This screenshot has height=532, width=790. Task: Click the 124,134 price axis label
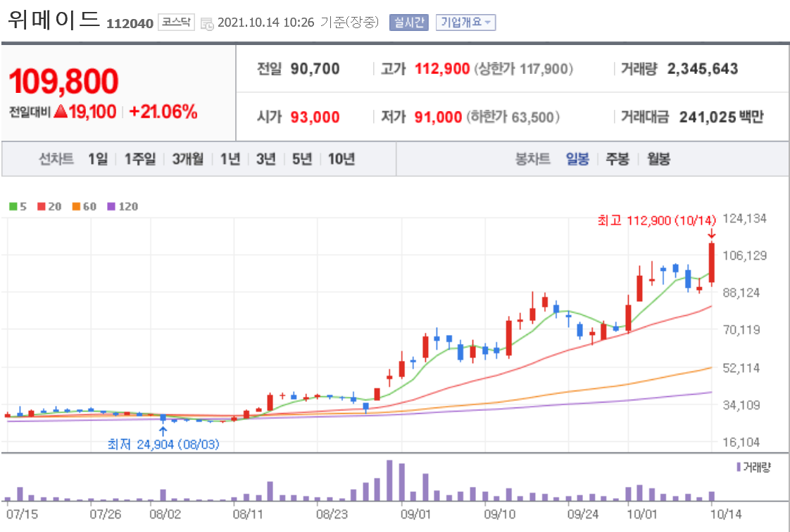(x=745, y=218)
